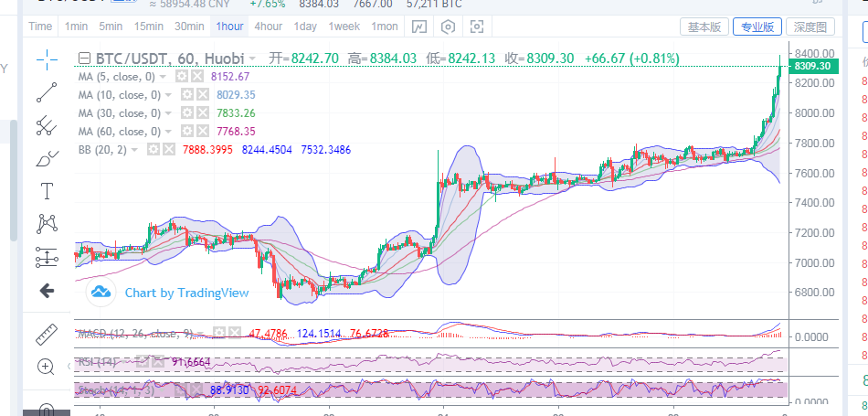
Task: Collapse the BTC/USDT legend box toggle
Action: (x=84, y=59)
